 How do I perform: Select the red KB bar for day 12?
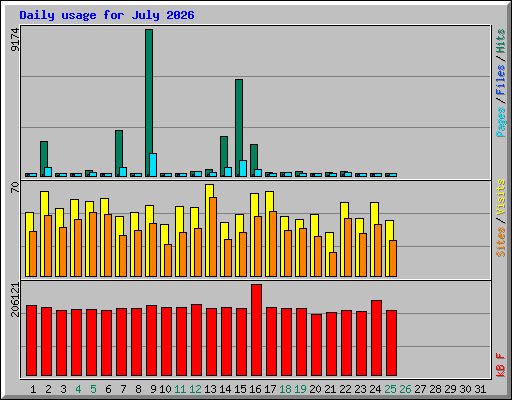(196, 340)
